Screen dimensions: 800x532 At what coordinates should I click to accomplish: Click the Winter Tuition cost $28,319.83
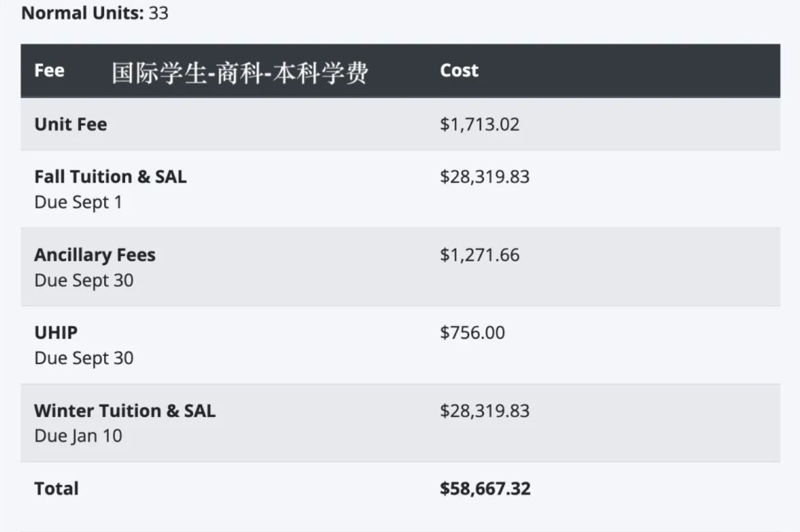click(485, 411)
